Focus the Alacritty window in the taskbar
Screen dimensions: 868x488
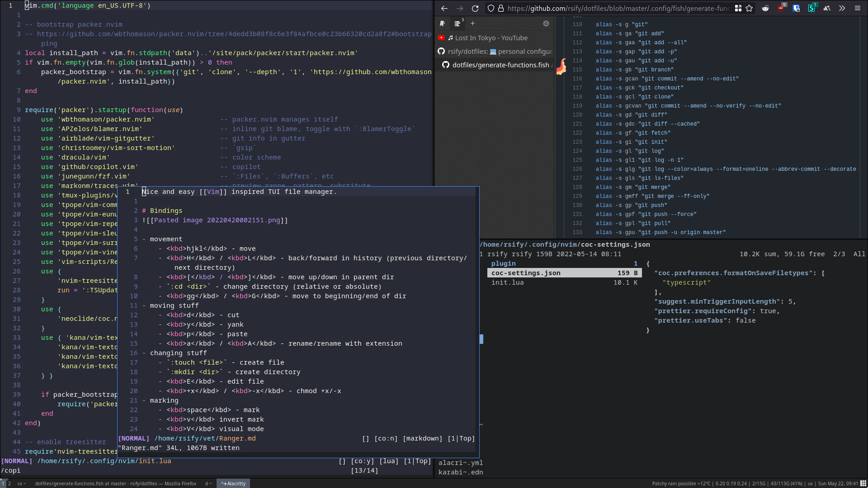pos(233,483)
